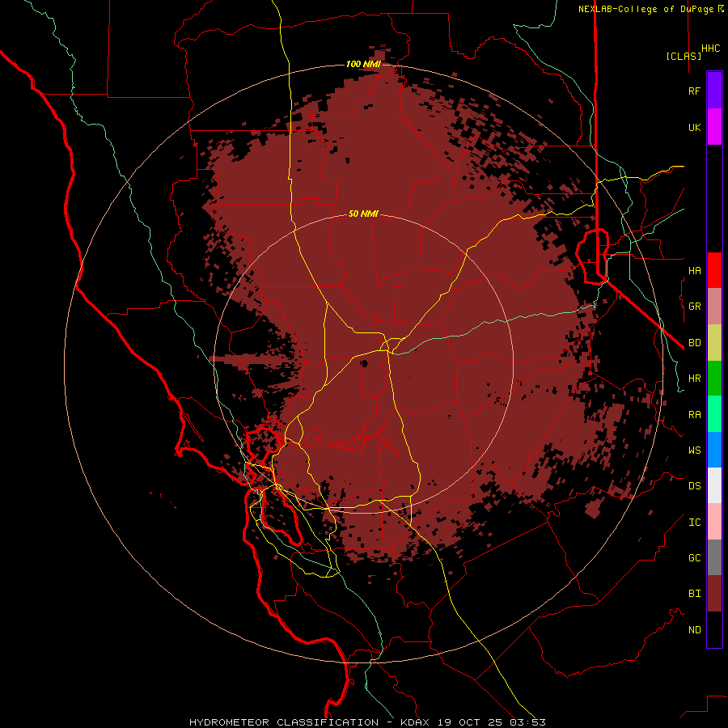Click the BI legend label
The image size is (728, 728).
695,594
